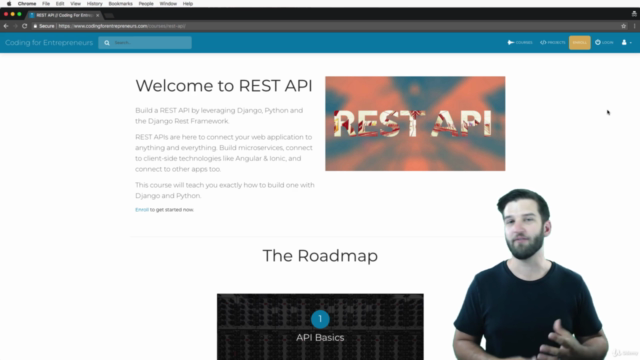Click the Secure padlock indicator
Screen dimensions: 640x360
point(44,26)
